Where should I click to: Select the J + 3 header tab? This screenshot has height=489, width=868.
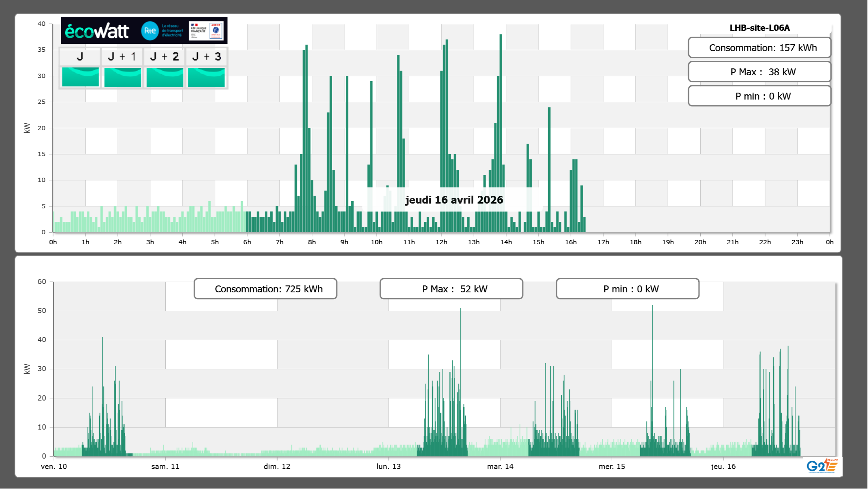[206, 57]
